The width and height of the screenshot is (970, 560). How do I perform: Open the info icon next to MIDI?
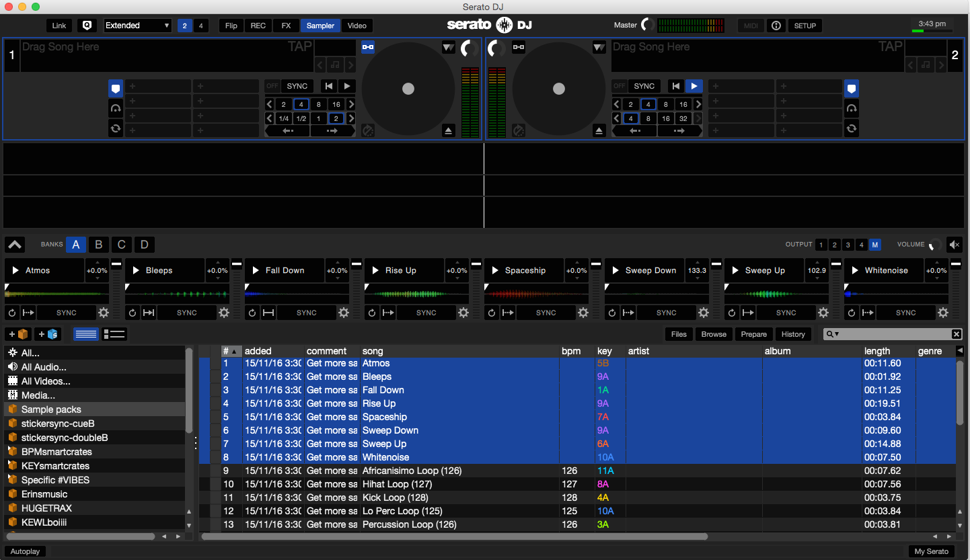point(776,26)
